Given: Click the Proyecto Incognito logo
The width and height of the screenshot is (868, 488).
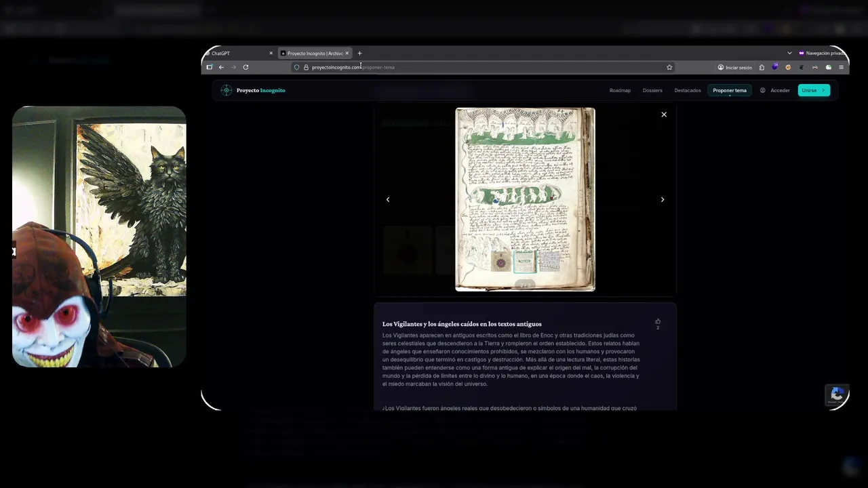Looking at the screenshot, I should [x=253, y=90].
